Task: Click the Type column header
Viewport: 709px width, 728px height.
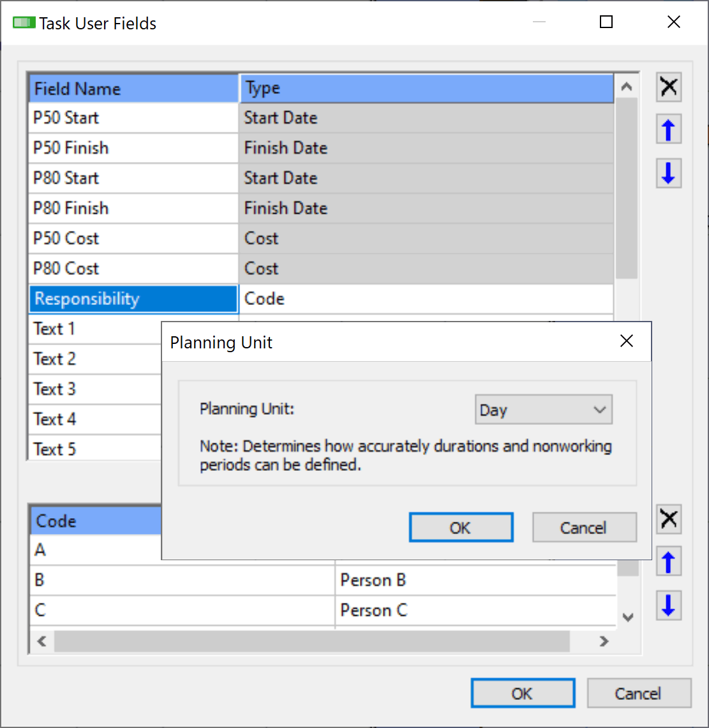Action: 426,89
